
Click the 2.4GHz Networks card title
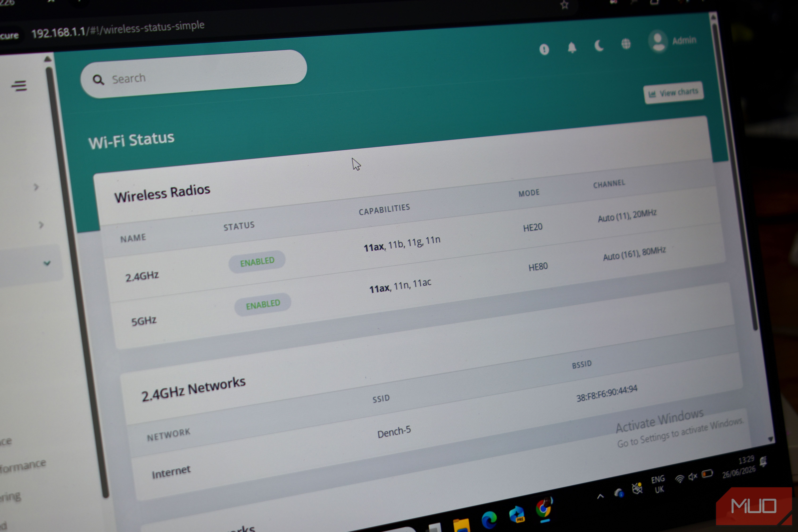[193, 389]
